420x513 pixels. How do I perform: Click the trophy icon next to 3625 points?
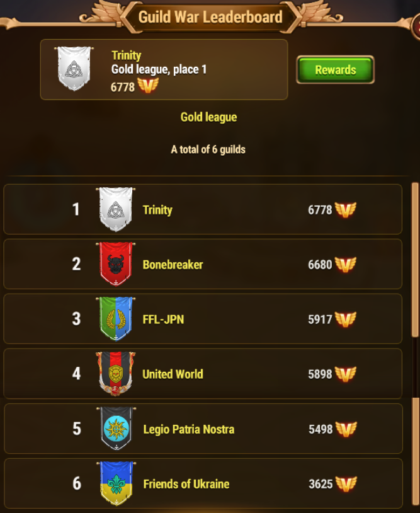tap(346, 484)
